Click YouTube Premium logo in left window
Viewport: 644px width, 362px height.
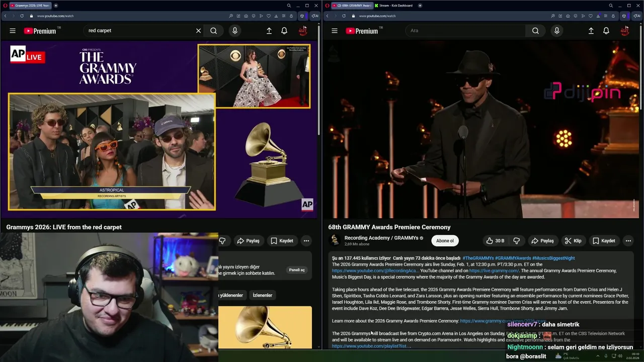pos(40,31)
